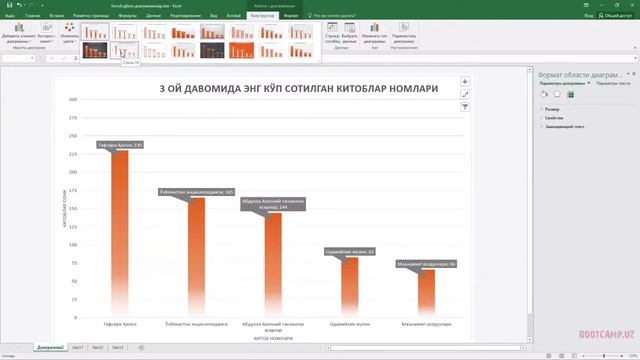
Task: Switch to the Диаграмма2 sheet tab
Action: [50, 348]
